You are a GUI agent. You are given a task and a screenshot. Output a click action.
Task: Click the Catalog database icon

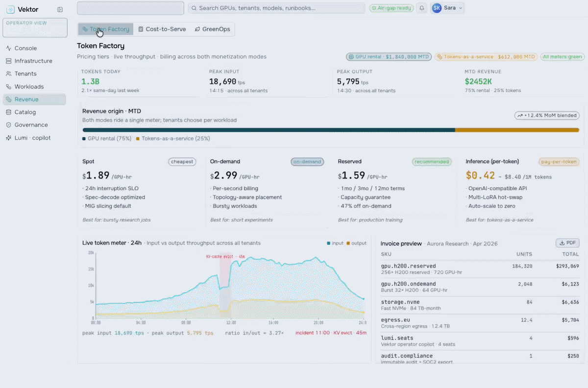click(x=9, y=112)
